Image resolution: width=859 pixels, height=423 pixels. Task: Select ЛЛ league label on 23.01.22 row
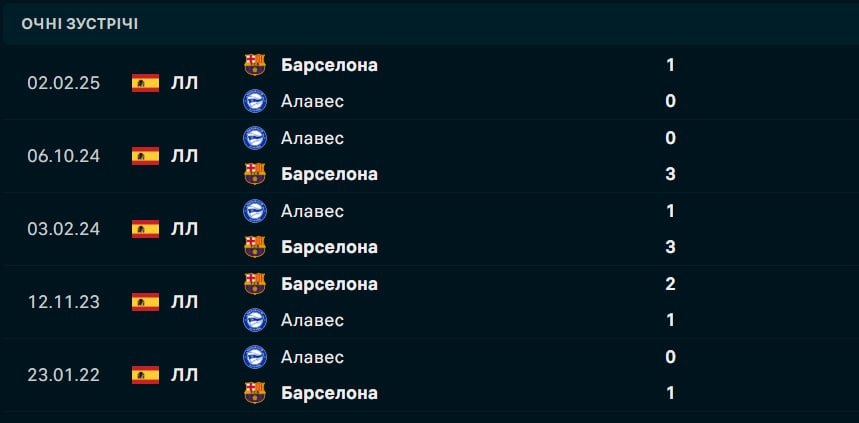[x=185, y=375]
